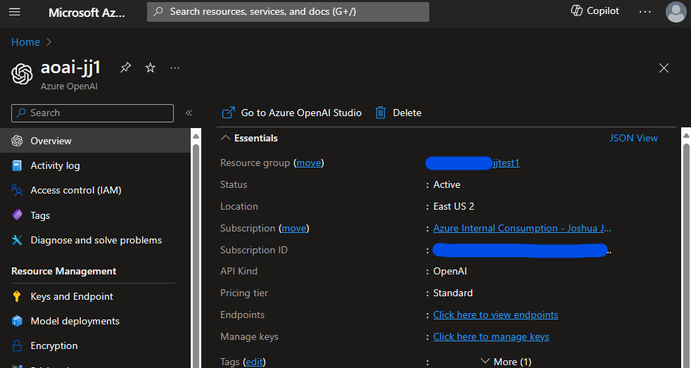Click the 'East US 2' location value
The width and height of the screenshot is (691, 368).
(x=453, y=206)
